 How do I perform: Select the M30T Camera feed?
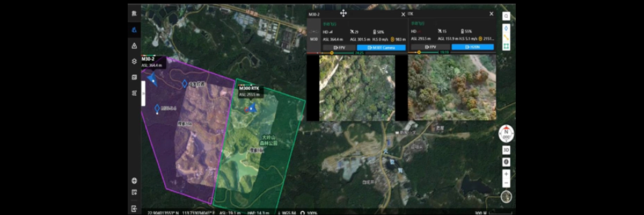[x=376, y=47]
